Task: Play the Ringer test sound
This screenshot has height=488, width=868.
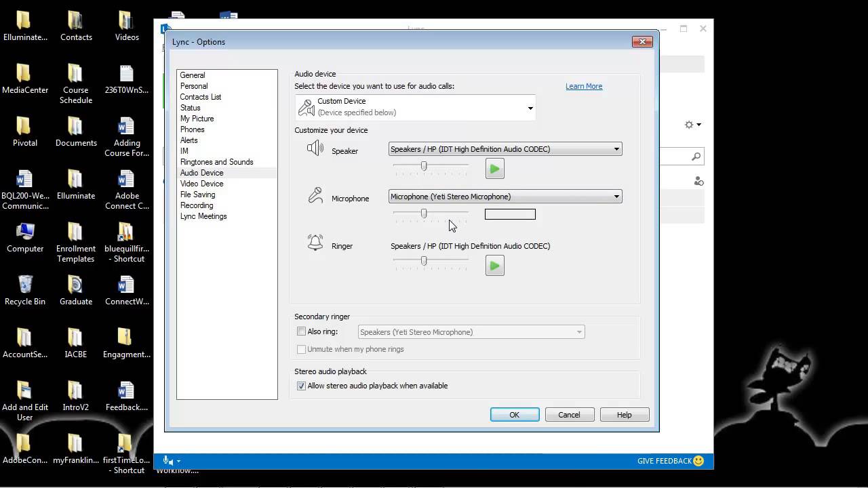Action: [495, 266]
